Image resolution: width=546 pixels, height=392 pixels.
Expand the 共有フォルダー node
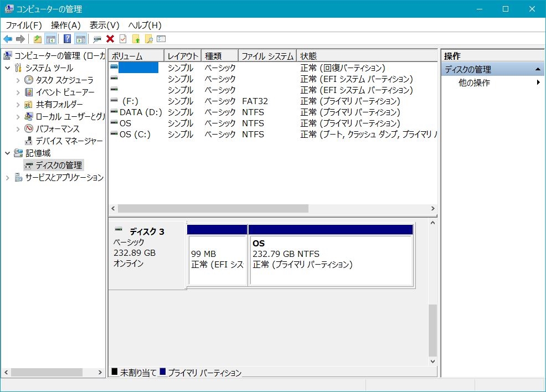tap(18, 105)
